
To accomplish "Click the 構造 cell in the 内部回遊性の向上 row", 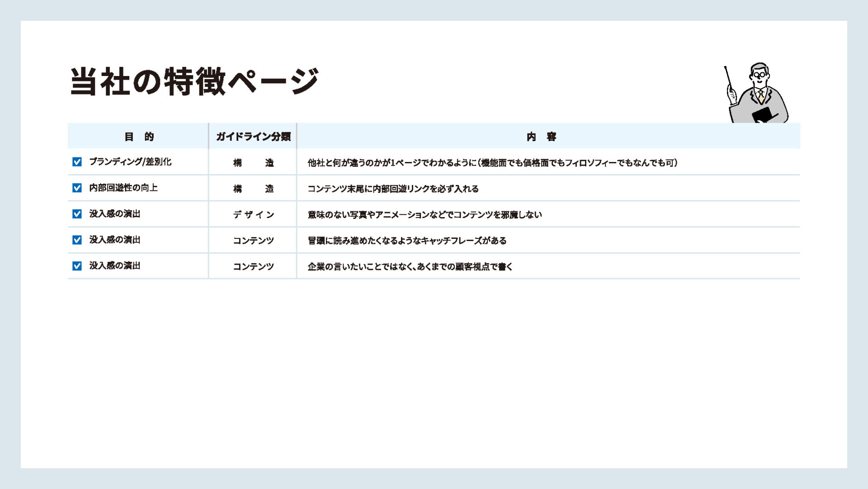I will click(253, 189).
